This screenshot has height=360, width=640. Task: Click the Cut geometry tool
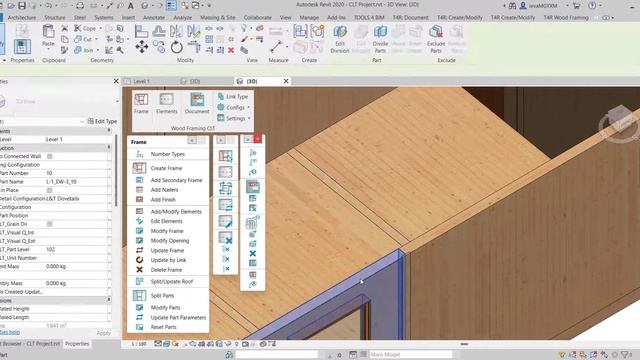click(83, 39)
